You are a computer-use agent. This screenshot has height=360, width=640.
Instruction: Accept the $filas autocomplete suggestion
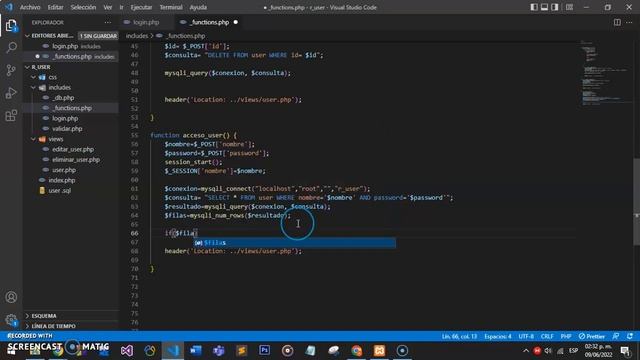click(294, 243)
